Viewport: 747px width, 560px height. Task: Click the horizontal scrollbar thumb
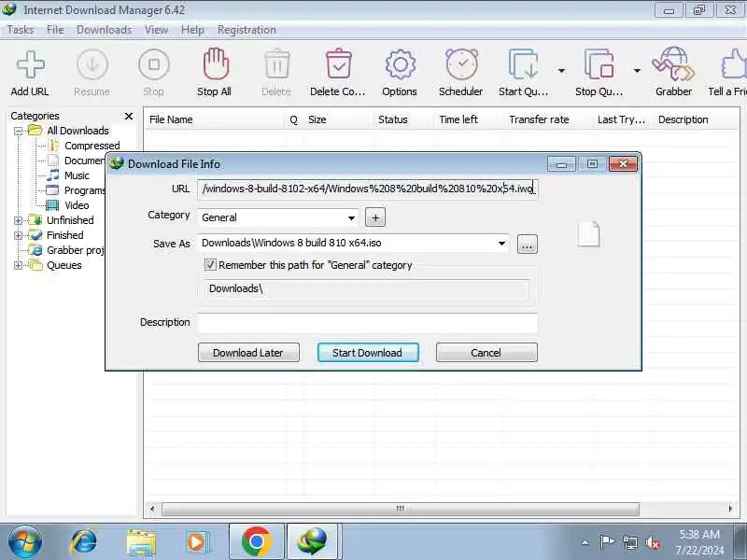401,509
